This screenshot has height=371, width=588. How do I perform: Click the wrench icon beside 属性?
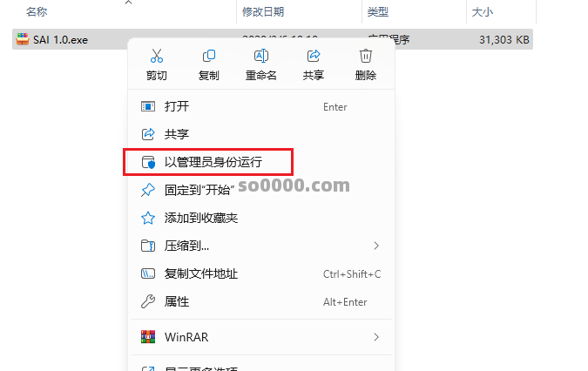pyautogui.click(x=148, y=301)
